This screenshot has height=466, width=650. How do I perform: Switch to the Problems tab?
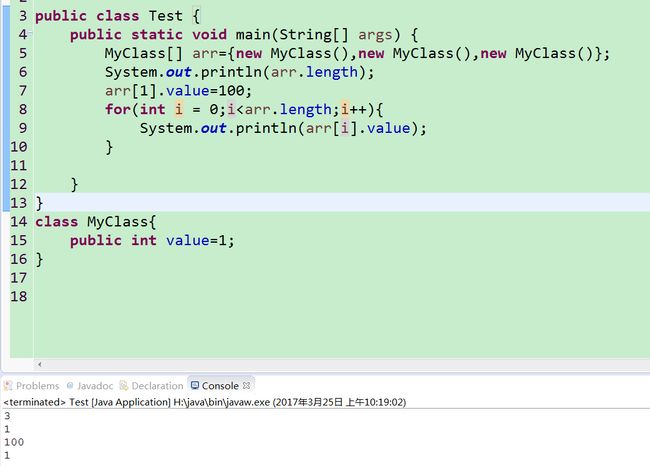pos(37,386)
